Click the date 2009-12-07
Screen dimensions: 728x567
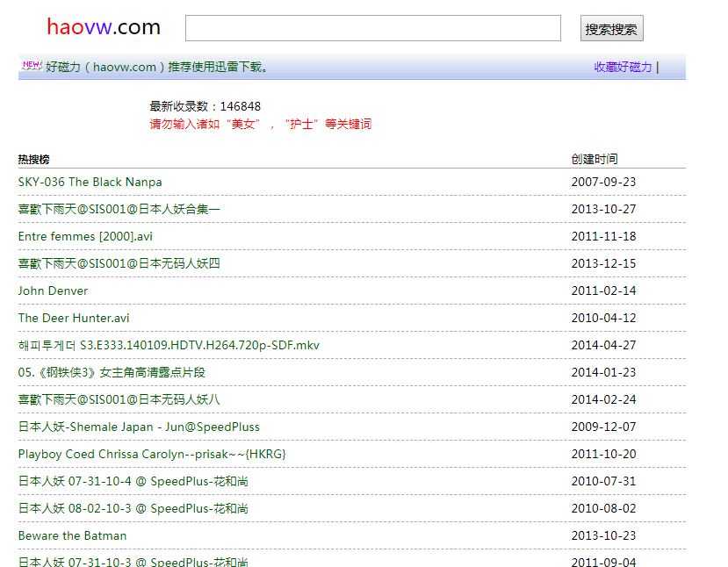pyautogui.click(x=603, y=427)
